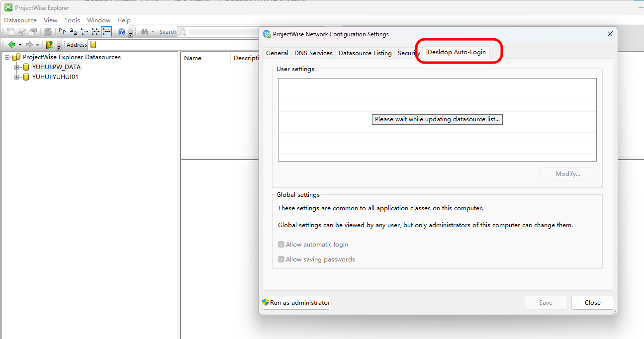This screenshot has width=644, height=339.
Task: Go back with the green arrow
Action: pos(11,45)
